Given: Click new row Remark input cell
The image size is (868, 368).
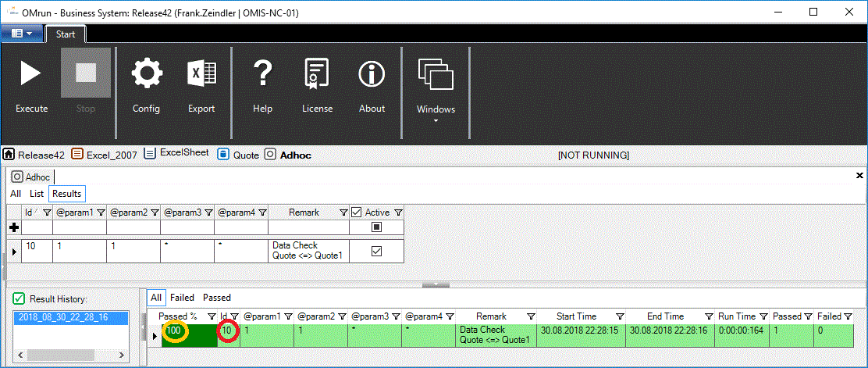Looking at the screenshot, I should pos(309,227).
